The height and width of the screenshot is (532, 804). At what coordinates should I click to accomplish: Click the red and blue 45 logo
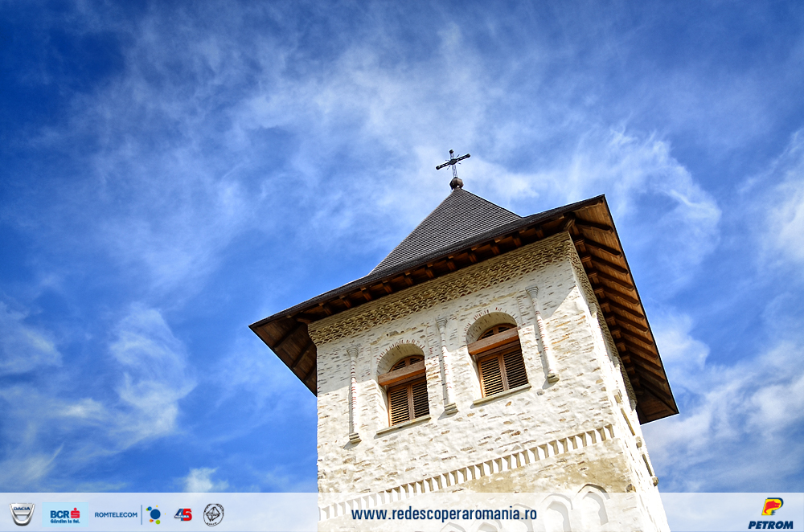click(183, 514)
